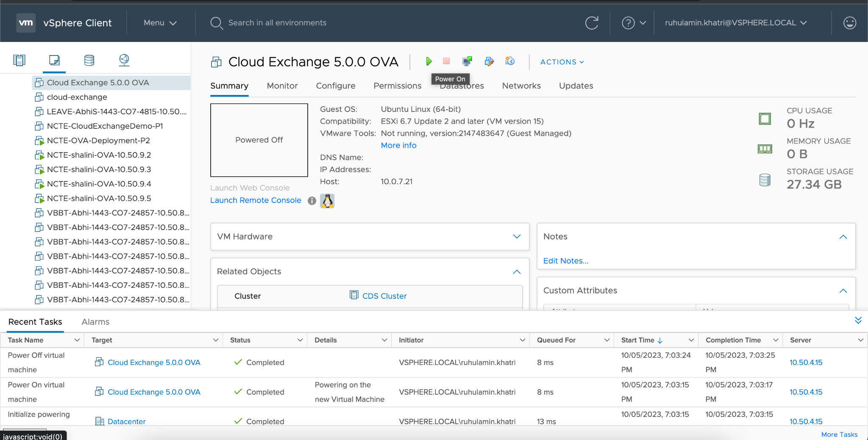This screenshot has width=868, height=440.
Task: Click the memory usage icon
Action: (x=765, y=149)
